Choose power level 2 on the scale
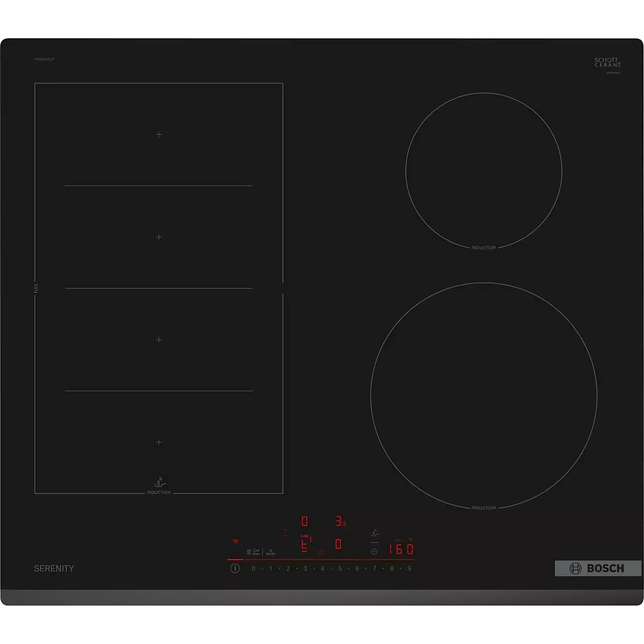The height and width of the screenshot is (644, 644). [x=288, y=568]
